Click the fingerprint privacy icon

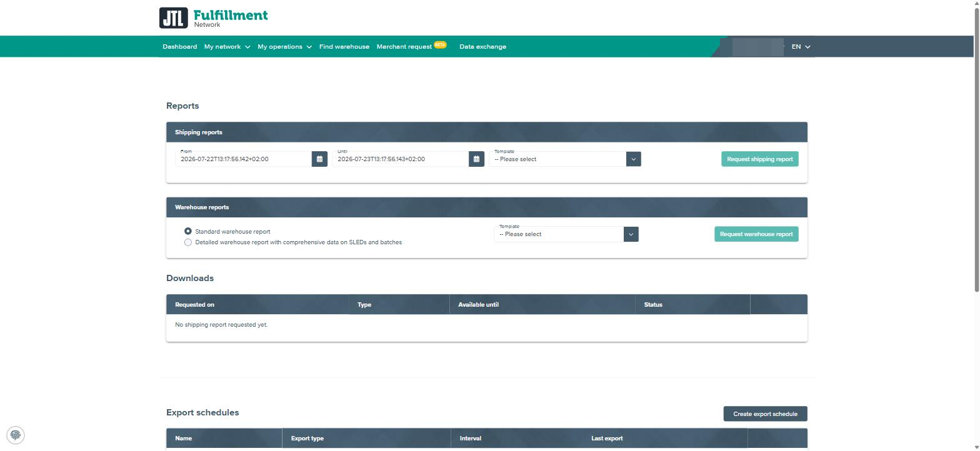(x=16, y=435)
